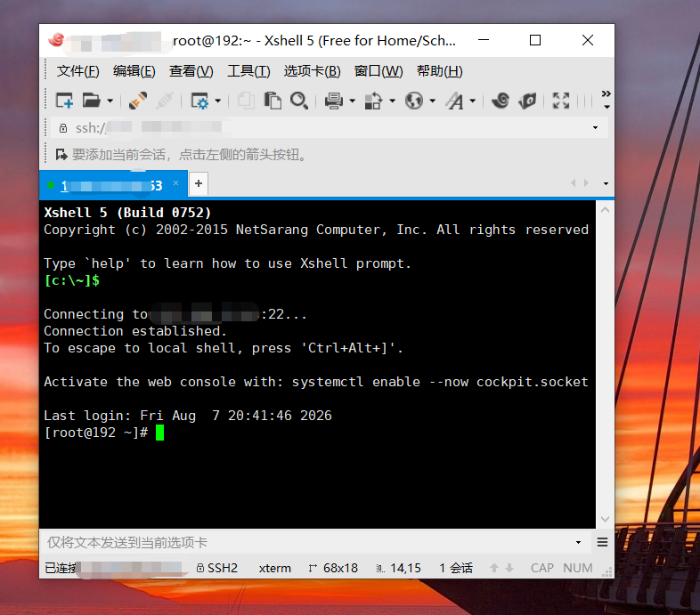This screenshot has width=700, height=615.
Task: Expand the address bar dropdown arrow
Action: click(x=595, y=128)
